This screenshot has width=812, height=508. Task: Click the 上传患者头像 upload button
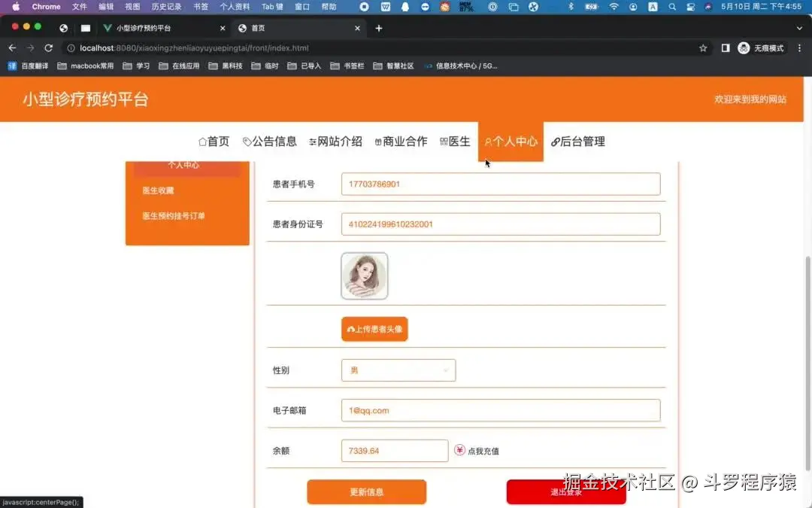coord(374,329)
